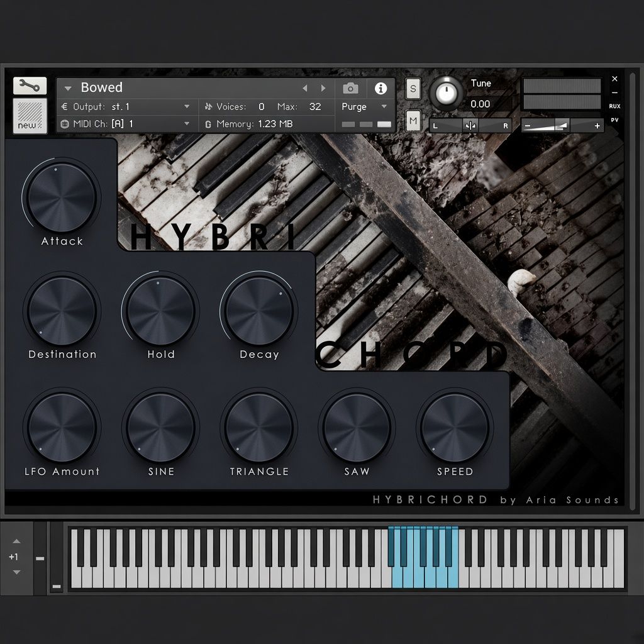Click the SAW knob
The width and height of the screenshot is (644, 644).
(357, 428)
